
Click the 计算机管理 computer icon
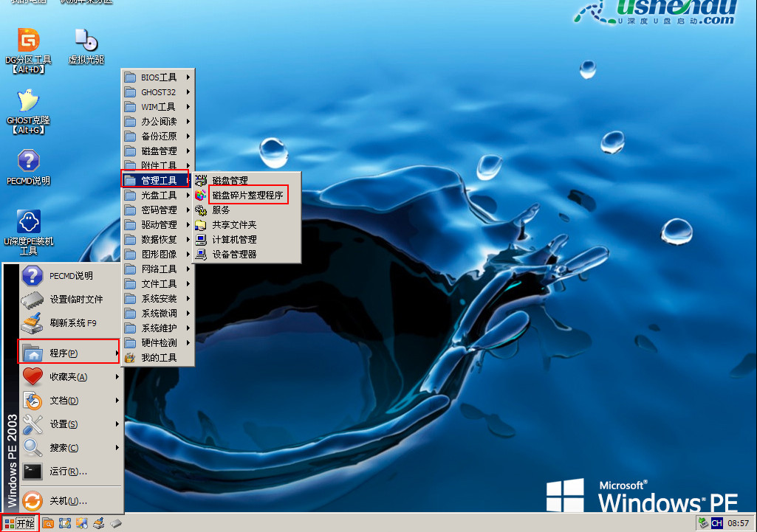tap(201, 240)
